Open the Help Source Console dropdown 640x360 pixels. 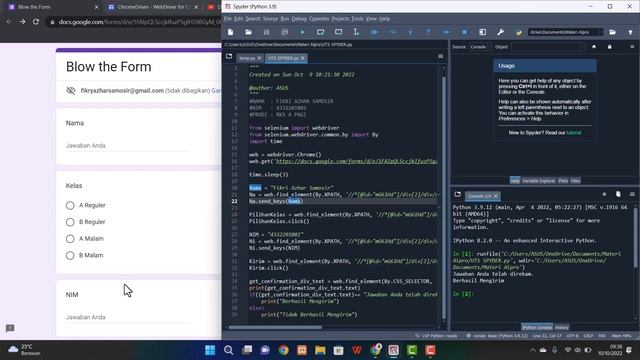point(479,47)
